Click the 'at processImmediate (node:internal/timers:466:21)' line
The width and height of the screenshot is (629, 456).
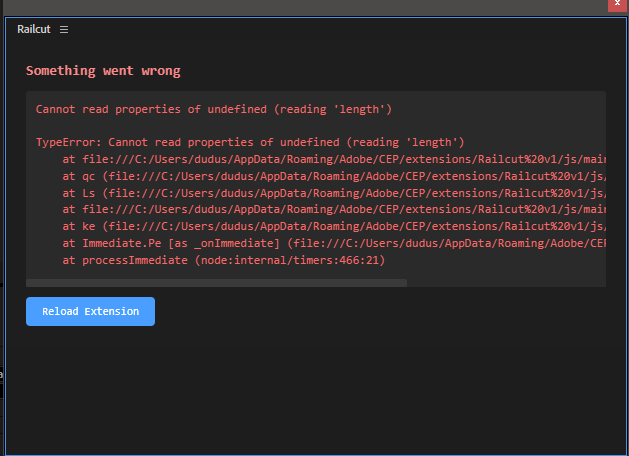coord(223,260)
